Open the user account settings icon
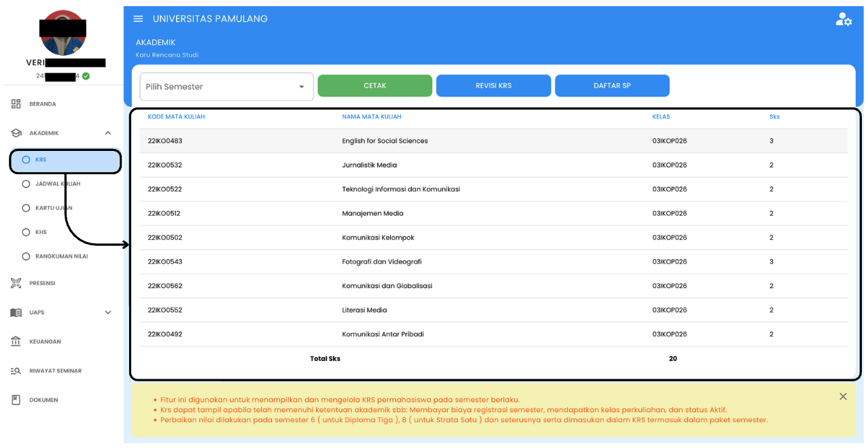The width and height of the screenshot is (868, 448). (844, 19)
